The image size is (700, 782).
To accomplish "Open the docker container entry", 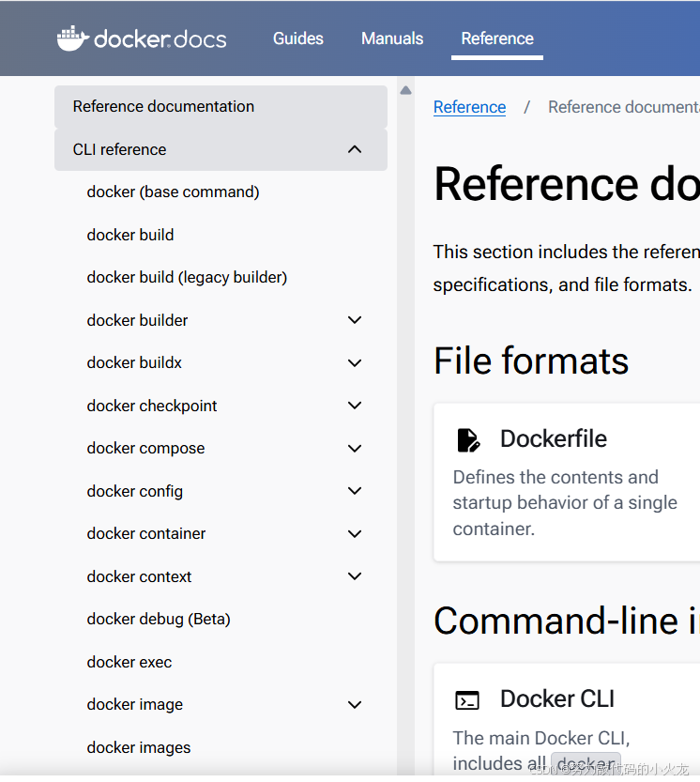I will (x=146, y=533).
